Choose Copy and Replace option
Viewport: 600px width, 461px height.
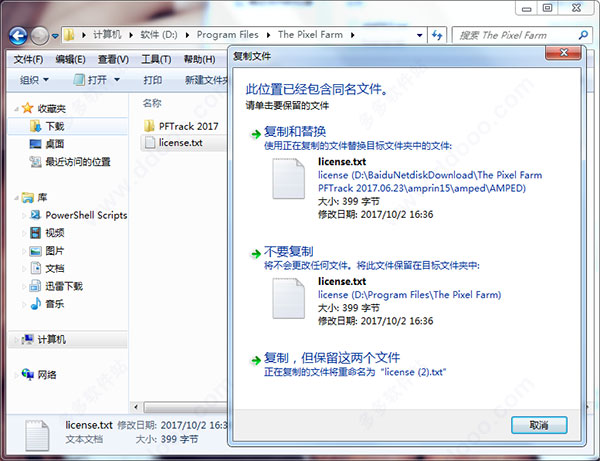tap(293, 132)
